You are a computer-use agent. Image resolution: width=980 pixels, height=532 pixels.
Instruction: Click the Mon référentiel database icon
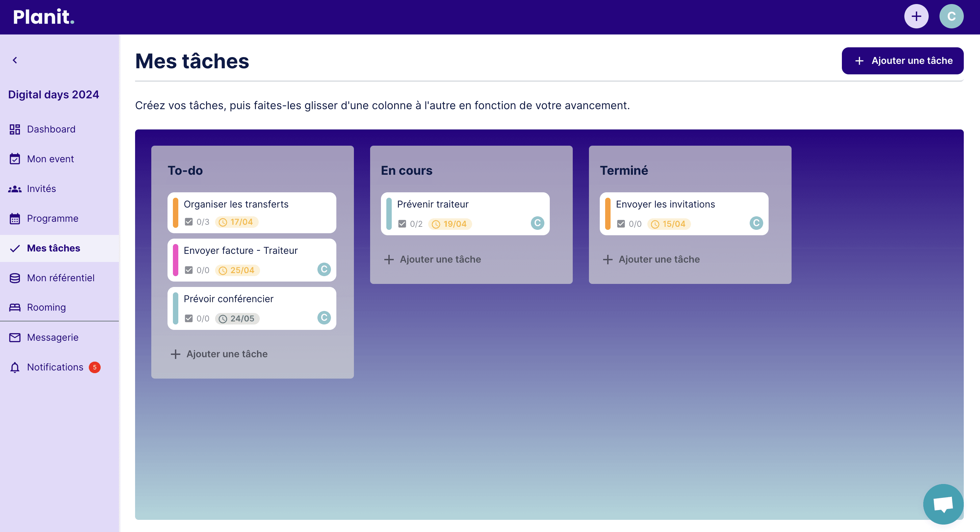(15, 278)
